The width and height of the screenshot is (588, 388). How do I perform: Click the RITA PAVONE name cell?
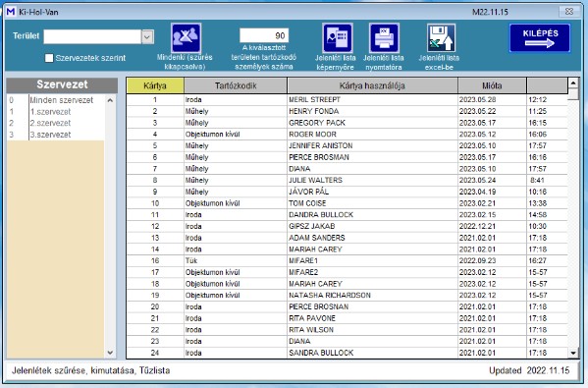[x=372, y=318]
